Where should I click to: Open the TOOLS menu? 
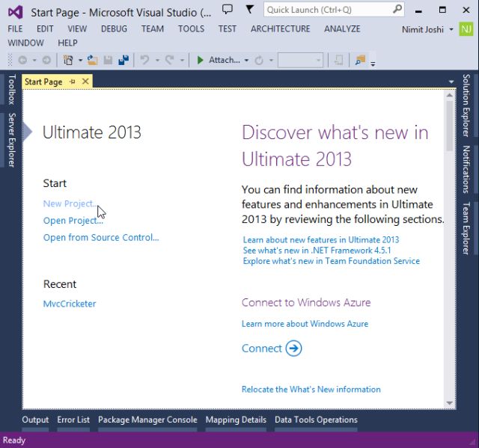(x=192, y=28)
